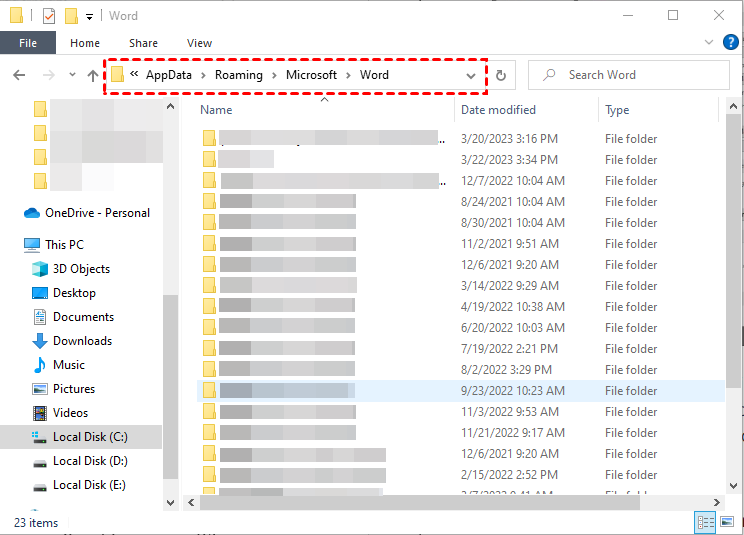Screen dimensions: 744x535
Task: Expand the address bar history dropdown
Action: [x=471, y=75]
